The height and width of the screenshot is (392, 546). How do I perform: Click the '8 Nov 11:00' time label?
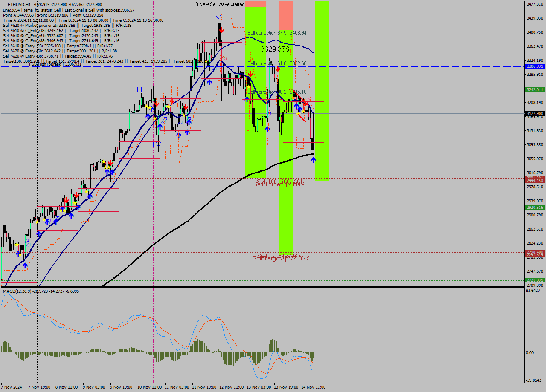coord(66,387)
